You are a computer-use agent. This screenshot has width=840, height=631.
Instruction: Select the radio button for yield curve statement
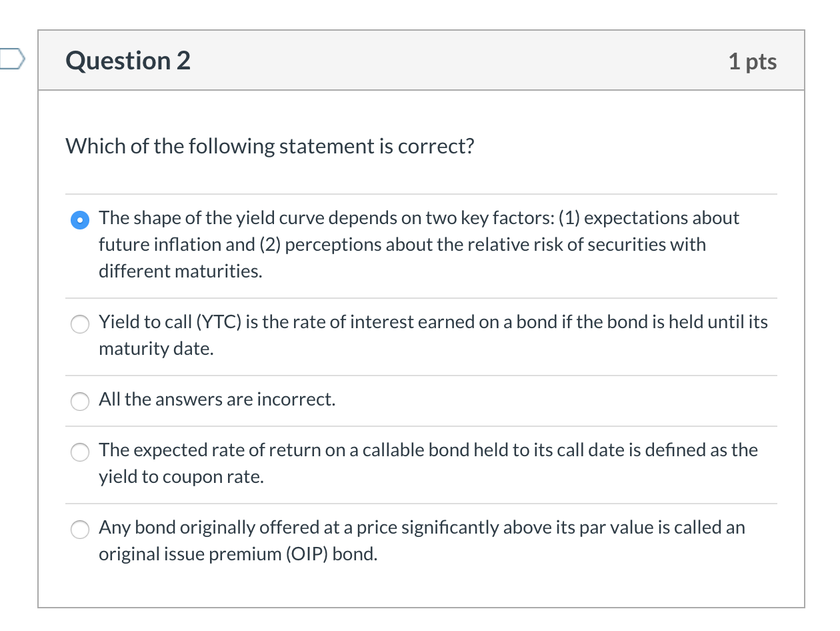79,219
